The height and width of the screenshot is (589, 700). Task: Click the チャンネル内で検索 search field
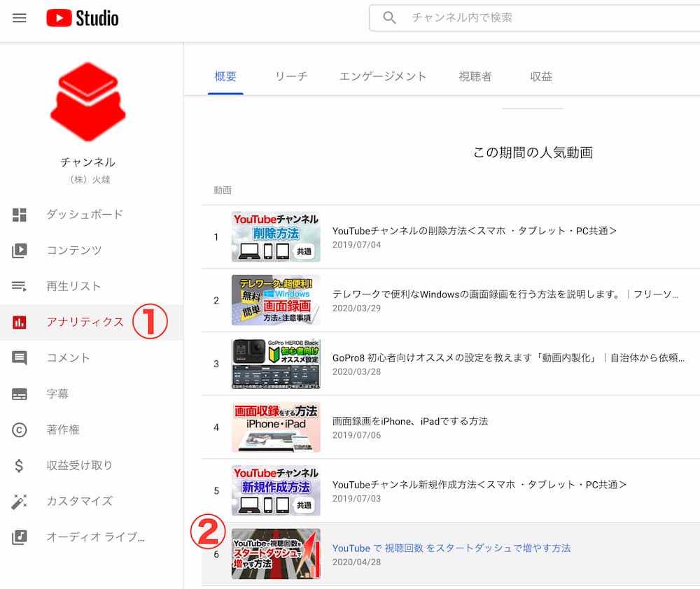pos(534,18)
